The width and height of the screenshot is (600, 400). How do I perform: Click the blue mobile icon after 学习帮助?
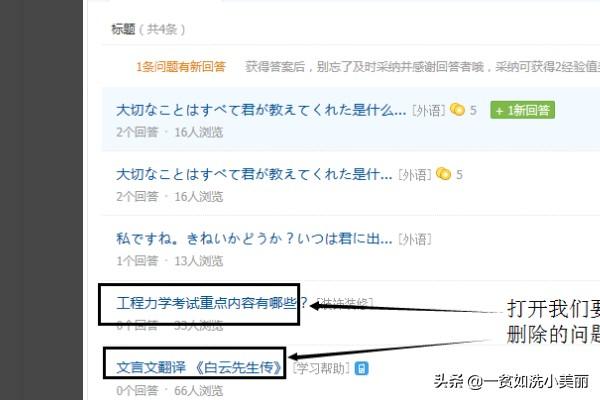tap(362, 369)
